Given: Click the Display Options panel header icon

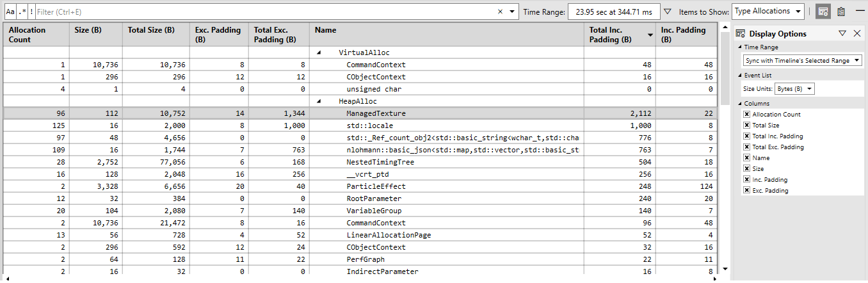Looking at the screenshot, I should point(741,33).
